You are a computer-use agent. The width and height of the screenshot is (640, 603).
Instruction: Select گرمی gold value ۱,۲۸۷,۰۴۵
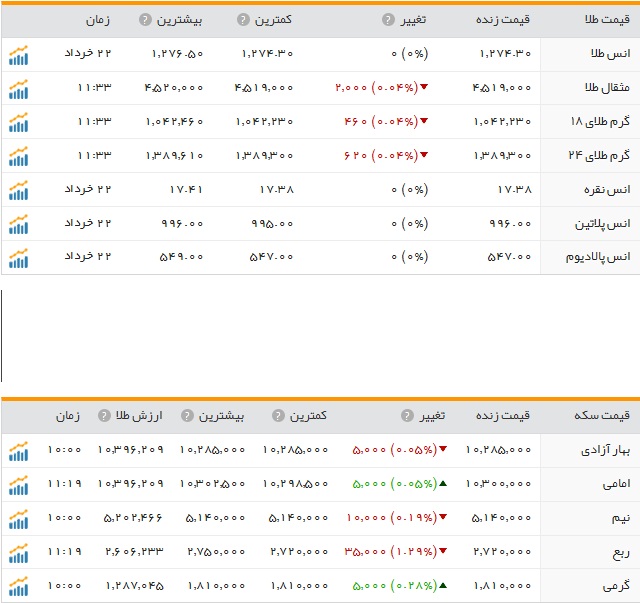[135, 586]
